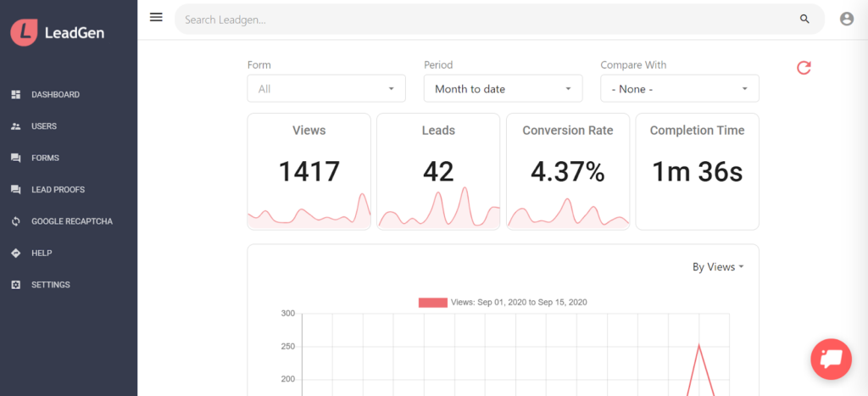Click the Completion Time stat card
This screenshot has width=868, height=396.
click(x=698, y=171)
